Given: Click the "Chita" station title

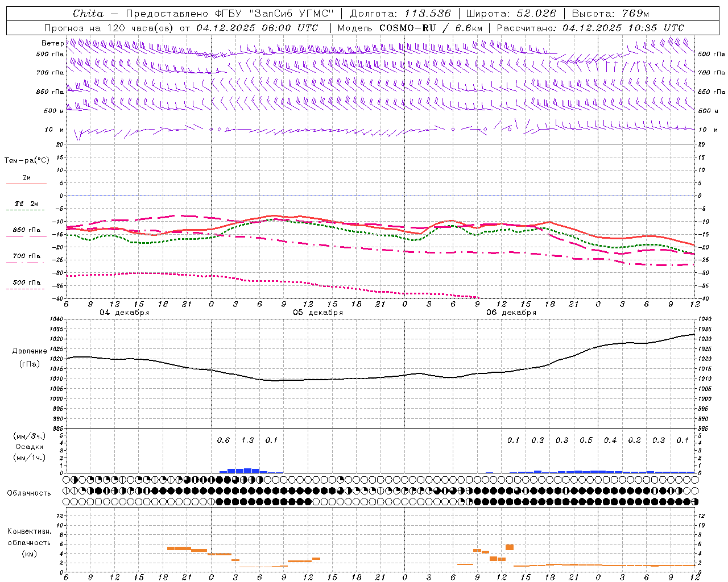Looking at the screenshot, I should (88, 14).
